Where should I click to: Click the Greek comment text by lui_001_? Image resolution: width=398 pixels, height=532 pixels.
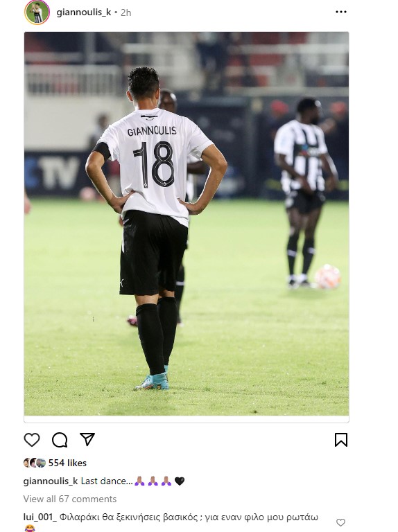pos(189,517)
